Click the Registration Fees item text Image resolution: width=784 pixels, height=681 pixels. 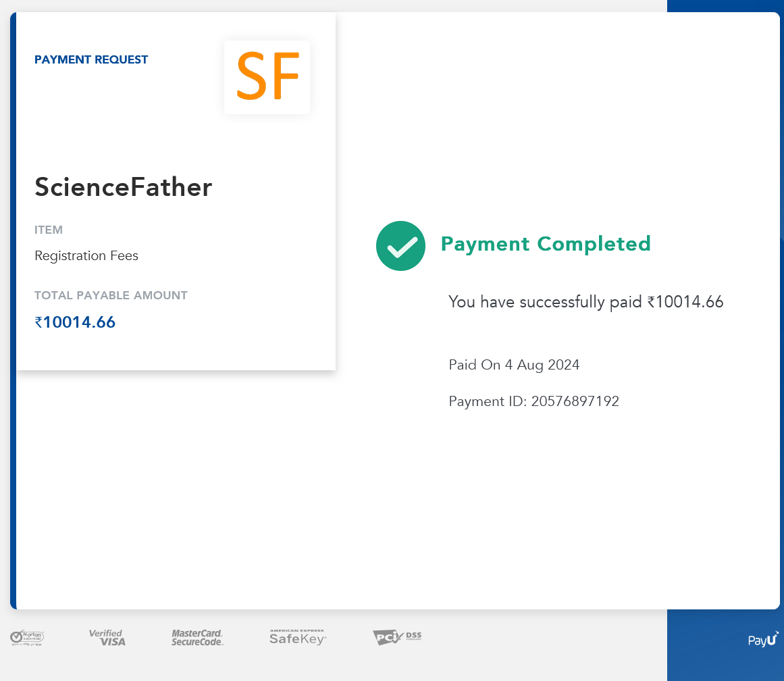tap(86, 256)
